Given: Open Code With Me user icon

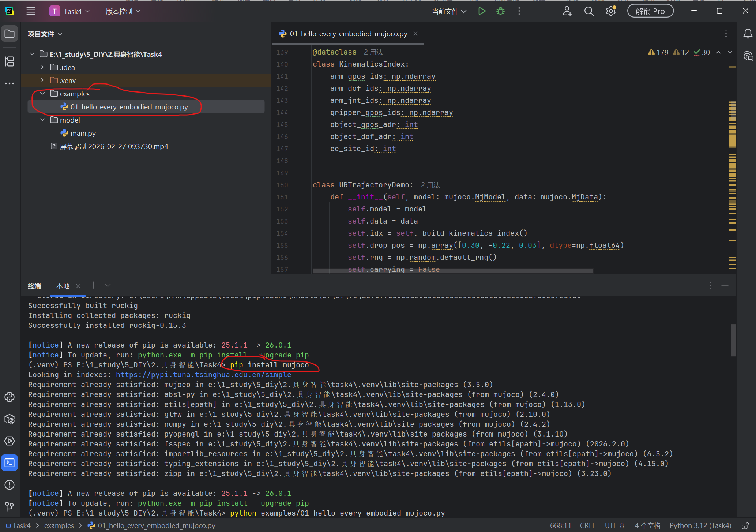Looking at the screenshot, I should point(567,11).
